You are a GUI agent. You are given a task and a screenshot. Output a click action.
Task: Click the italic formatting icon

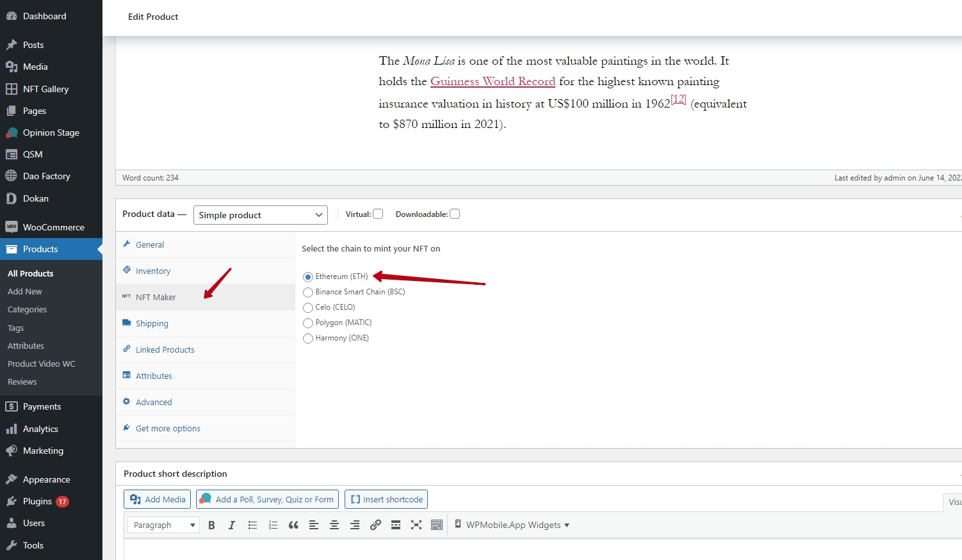pos(232,525)
